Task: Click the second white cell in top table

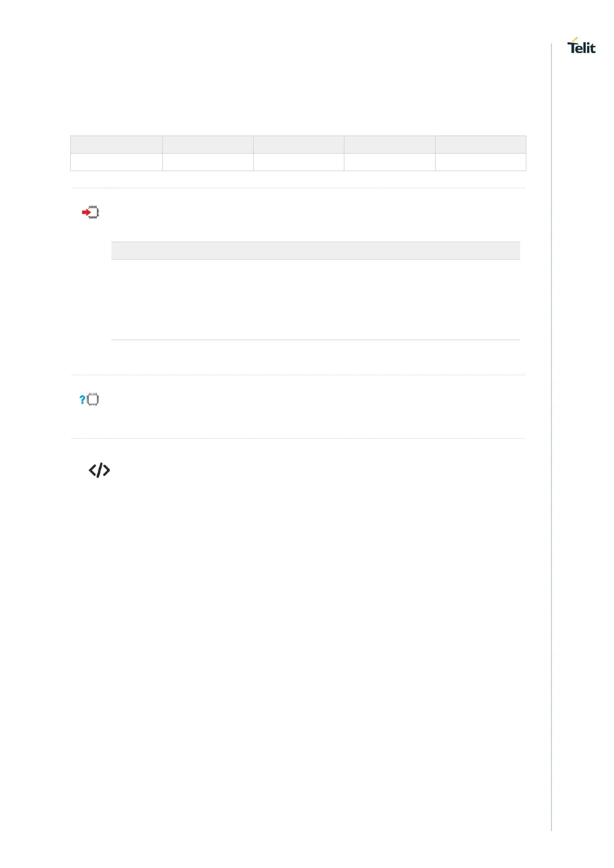Action: 208,162
